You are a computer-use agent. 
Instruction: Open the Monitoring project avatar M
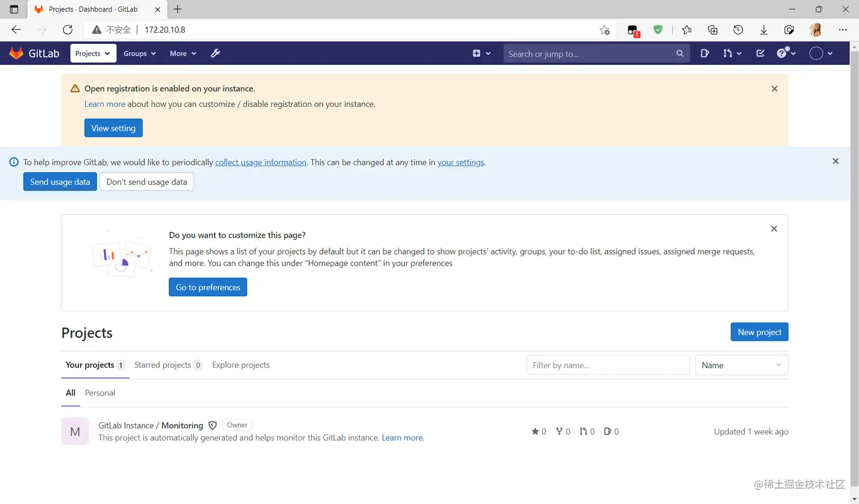75,431
